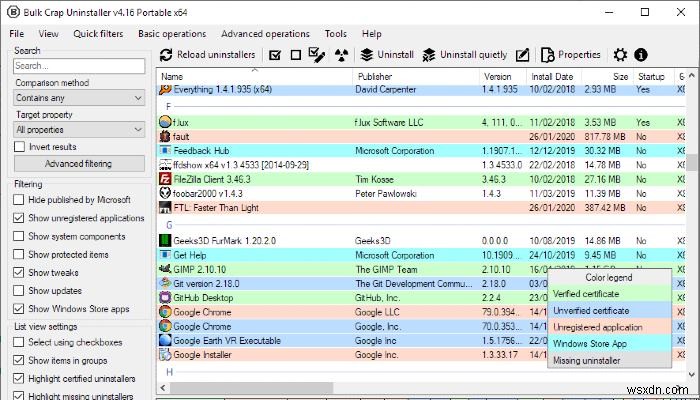Open the Comparison method dropdown
This screenshot has width=700, height=400.
[79, 98]
